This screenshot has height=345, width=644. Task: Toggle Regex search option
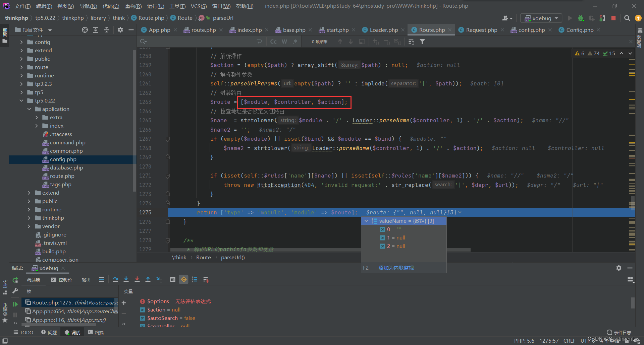pos(295,42)
